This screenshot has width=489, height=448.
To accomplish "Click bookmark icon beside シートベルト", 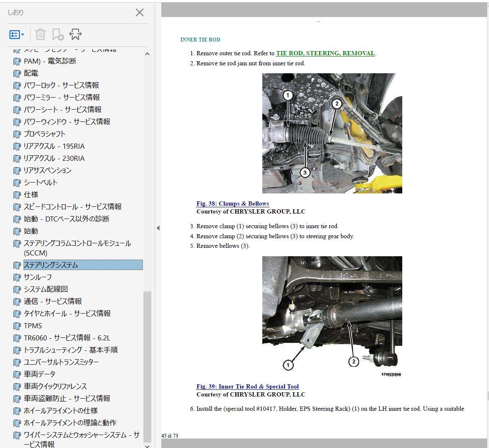I will [17, 183].
